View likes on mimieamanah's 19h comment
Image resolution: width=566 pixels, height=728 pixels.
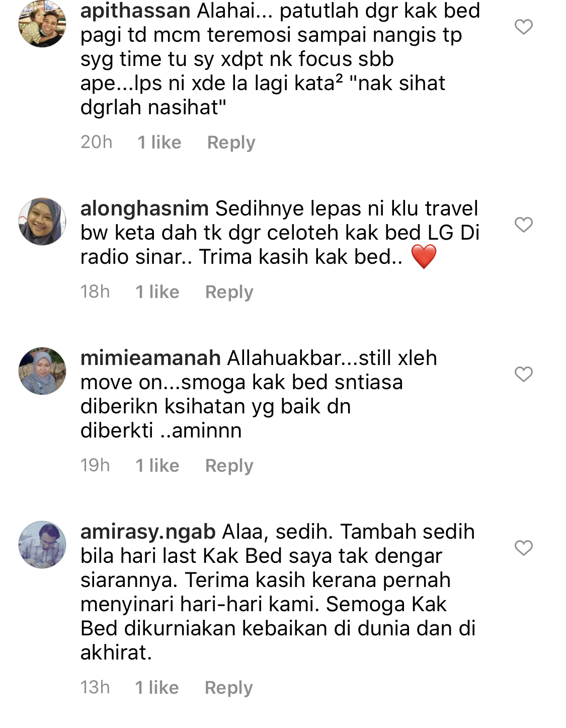pos(157,466)
